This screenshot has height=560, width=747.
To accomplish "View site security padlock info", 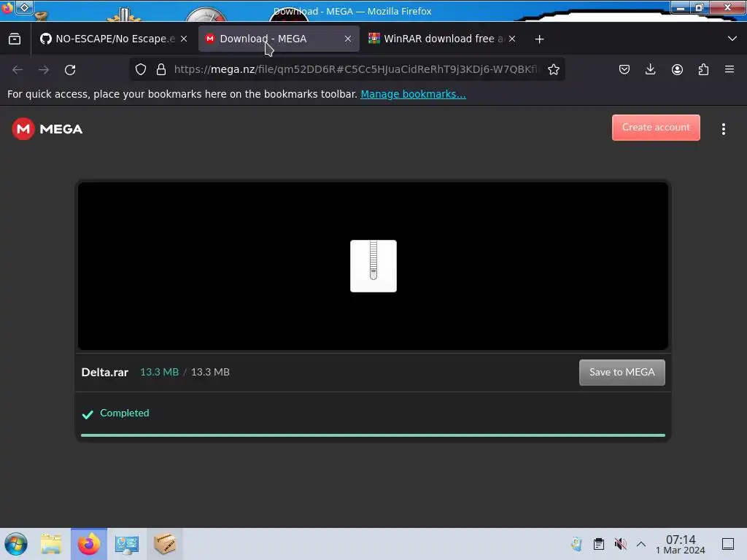I will point(161,69).
